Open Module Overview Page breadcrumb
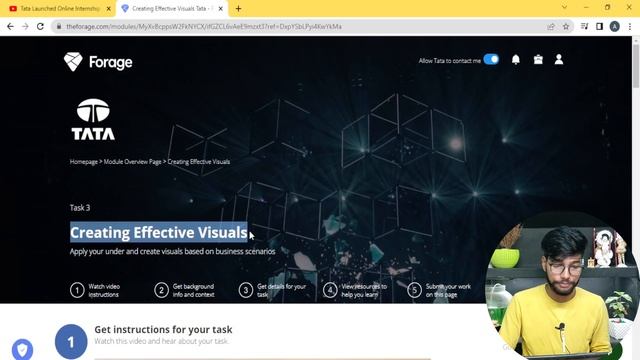 pos(132,162)
